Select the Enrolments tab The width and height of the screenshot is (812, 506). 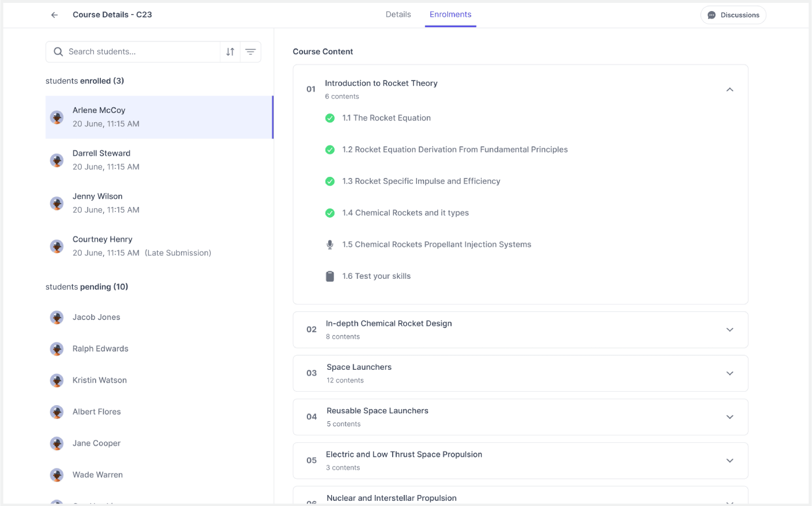tap(450, 14)
